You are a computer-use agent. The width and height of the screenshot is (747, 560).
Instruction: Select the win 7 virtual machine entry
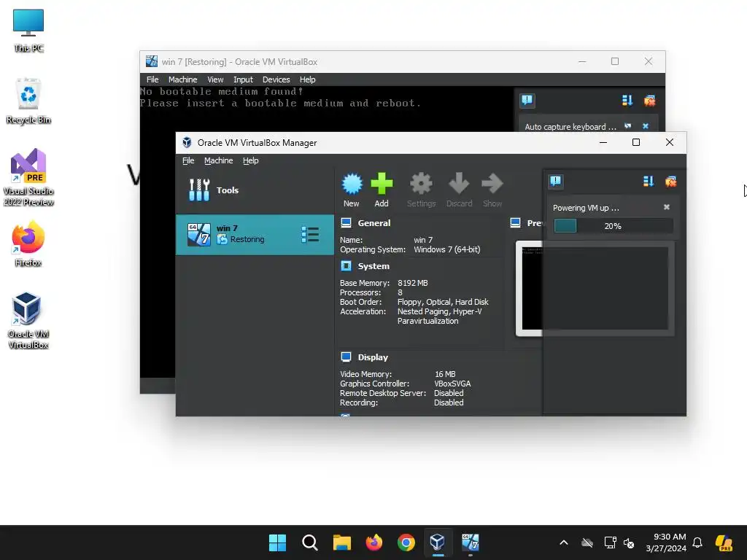pos(255,234)
